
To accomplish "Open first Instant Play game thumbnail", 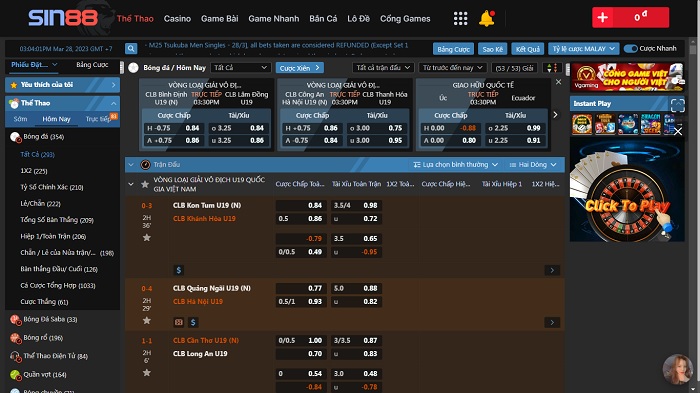I will pos(582,124).
